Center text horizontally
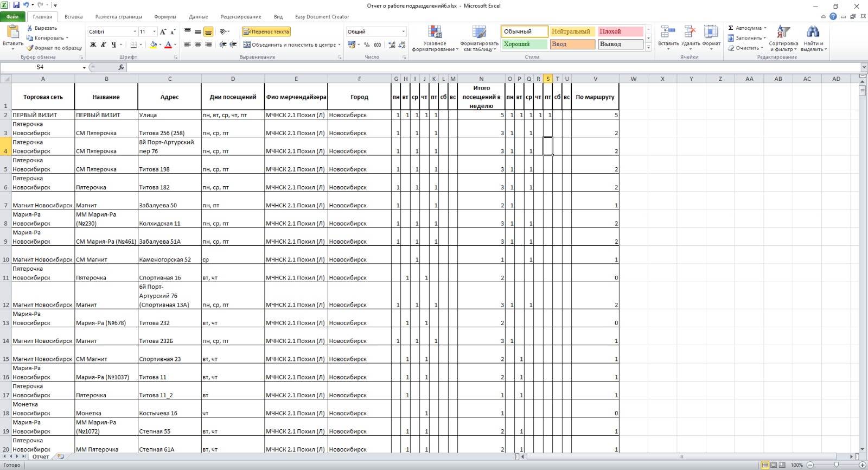 click(198, 45)
